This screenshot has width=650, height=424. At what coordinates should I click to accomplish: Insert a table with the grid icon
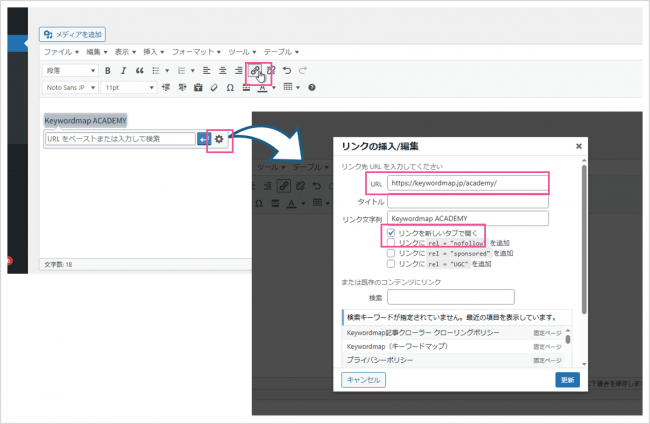pos(288,87)
